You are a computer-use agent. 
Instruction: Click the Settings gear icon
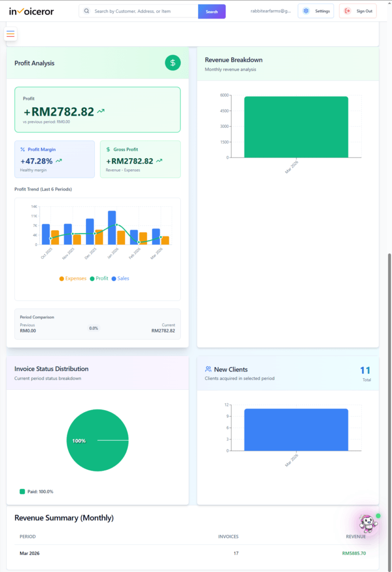pos(306,11)
